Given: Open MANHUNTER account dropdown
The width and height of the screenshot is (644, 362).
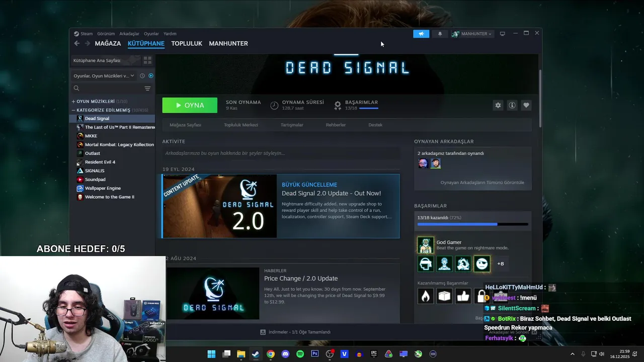Looking at the screenshot, I should (x=472, y=34).
